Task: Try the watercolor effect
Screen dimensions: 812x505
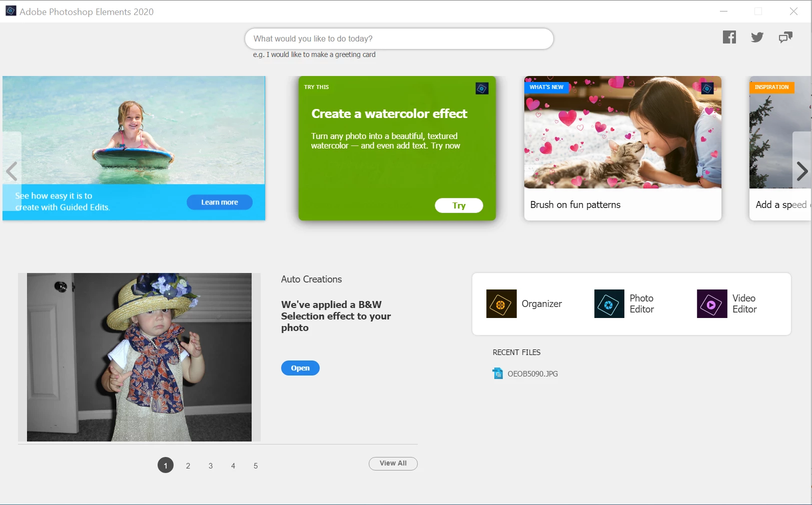Action: pyautogui.click(x=459, y=205)
